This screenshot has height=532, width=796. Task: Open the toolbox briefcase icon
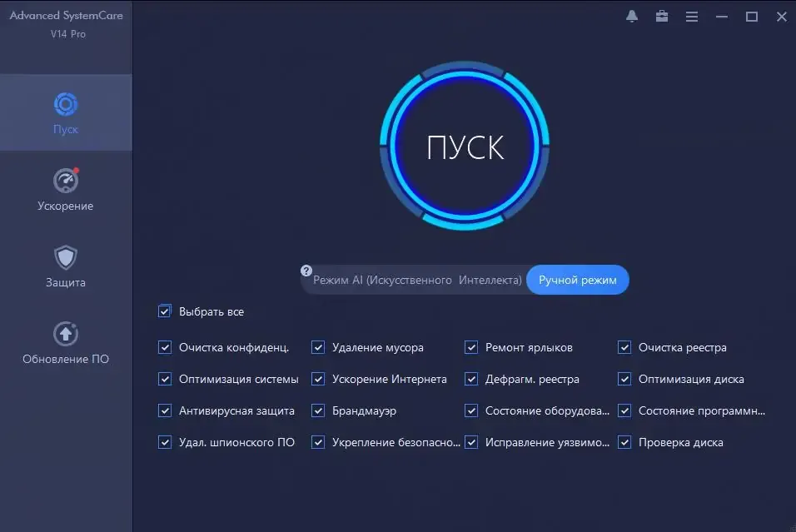661,17
